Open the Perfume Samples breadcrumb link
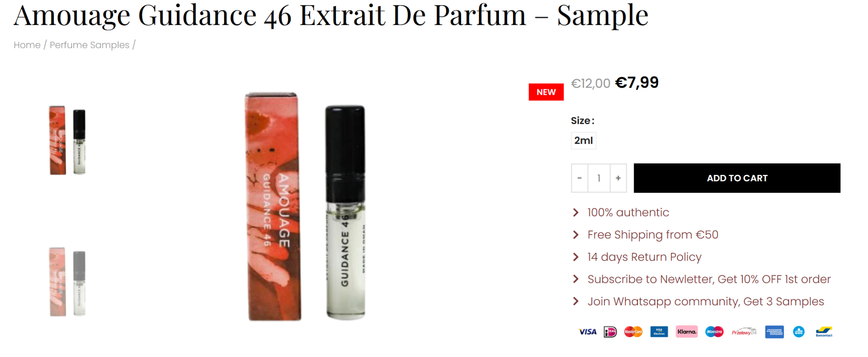This screenshot has width=868, height=357. coord(89,45)
